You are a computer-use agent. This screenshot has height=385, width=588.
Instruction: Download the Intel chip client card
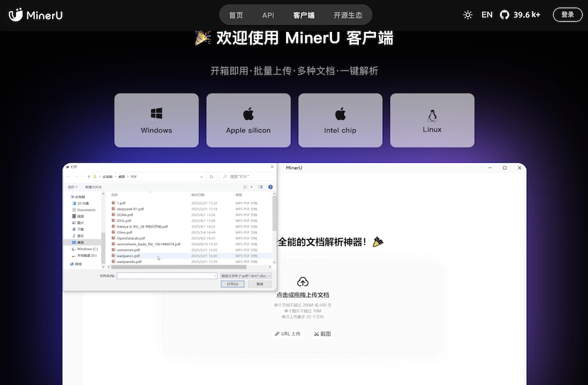tap(340, 121)
